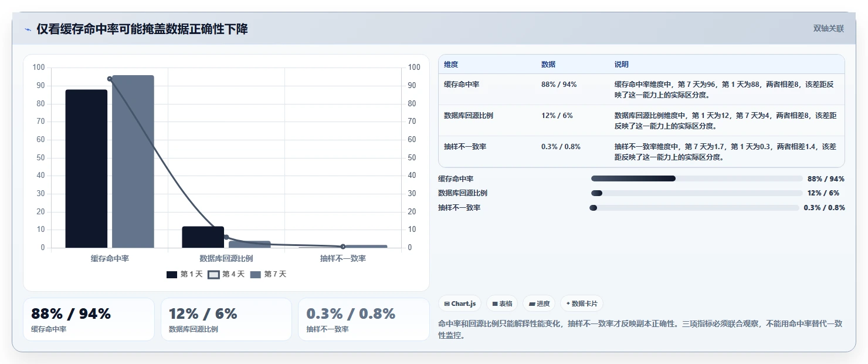
Task: Click the 0.3% / 0.8% progress value
Action: (824, 208)
